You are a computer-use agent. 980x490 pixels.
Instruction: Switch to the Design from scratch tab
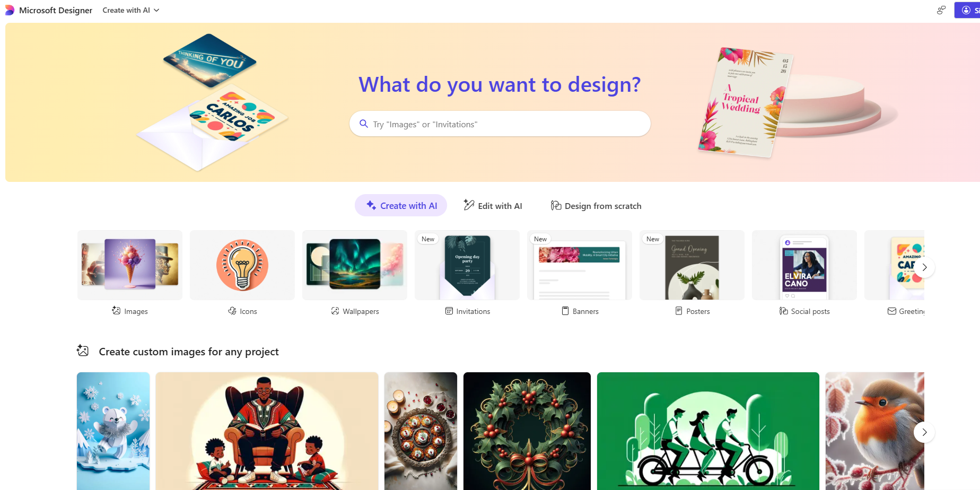(596, 205)
